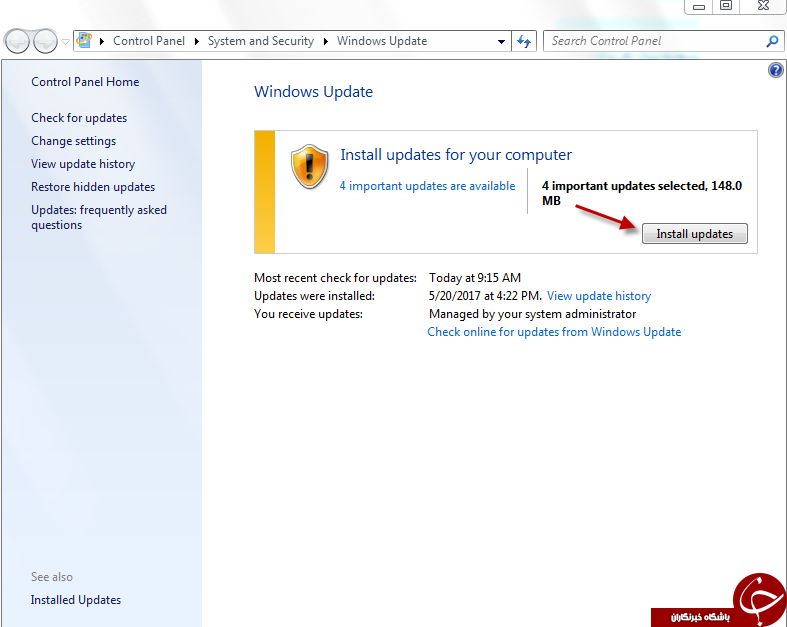The width and height of the screenshot is (787, 627).
Task: Select Control Panel in the address bar
Action: 149,41
